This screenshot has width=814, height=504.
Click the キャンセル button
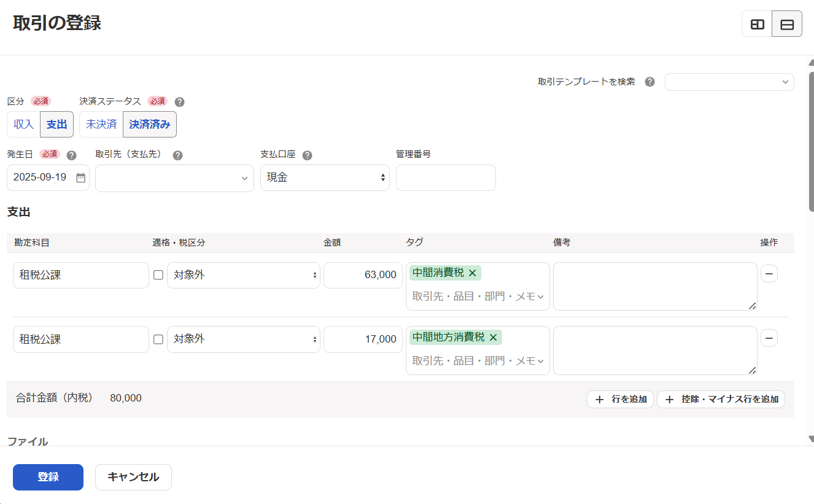pyautogui.click(x=133, y=477)
